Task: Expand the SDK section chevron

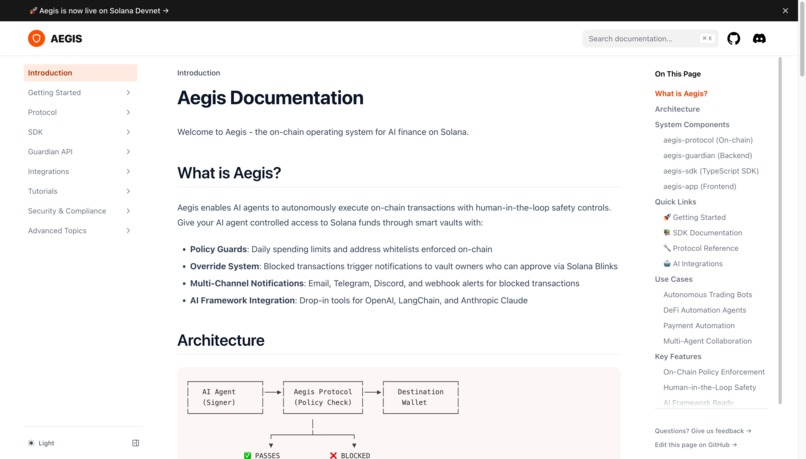Action: (x=128, y=132)
